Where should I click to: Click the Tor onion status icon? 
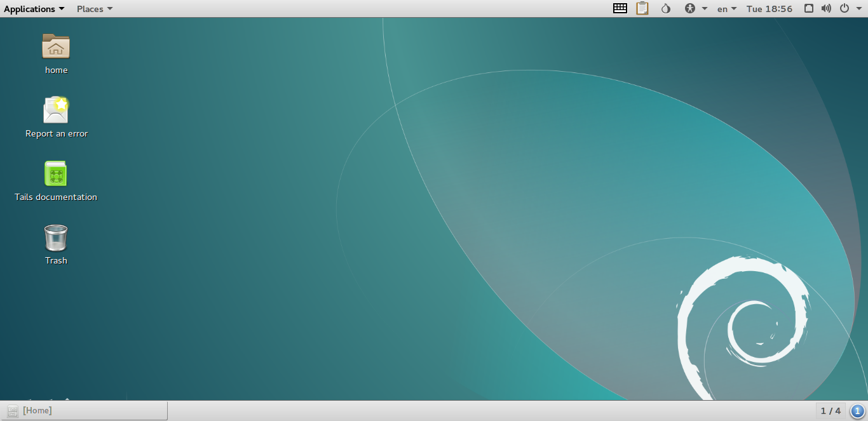[x=665, y=9]
